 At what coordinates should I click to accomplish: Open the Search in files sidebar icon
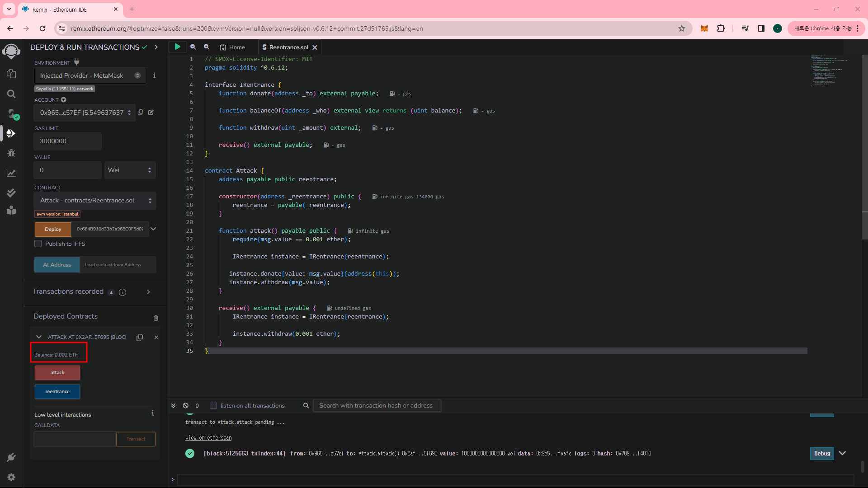[11, 94]
